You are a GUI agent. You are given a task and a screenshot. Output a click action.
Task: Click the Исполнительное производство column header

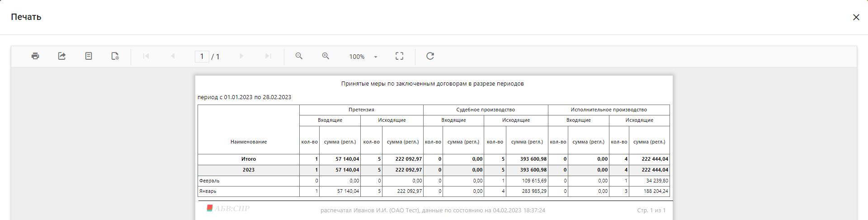pos(609,110)
